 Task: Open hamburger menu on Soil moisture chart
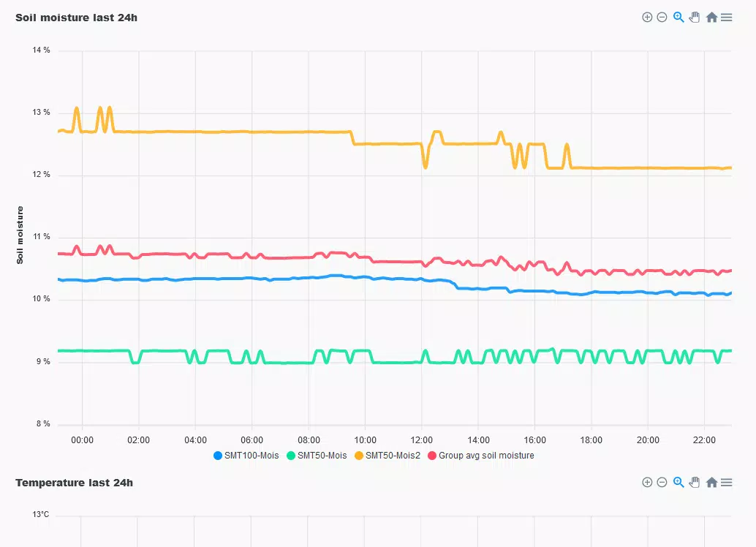coord(727,18)
